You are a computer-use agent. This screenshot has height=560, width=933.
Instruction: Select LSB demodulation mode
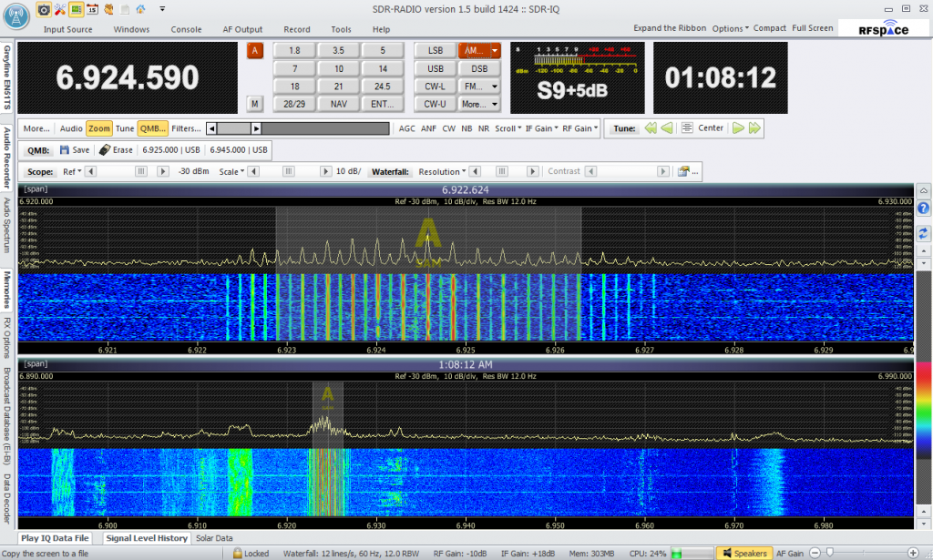(x=435, y=50)
